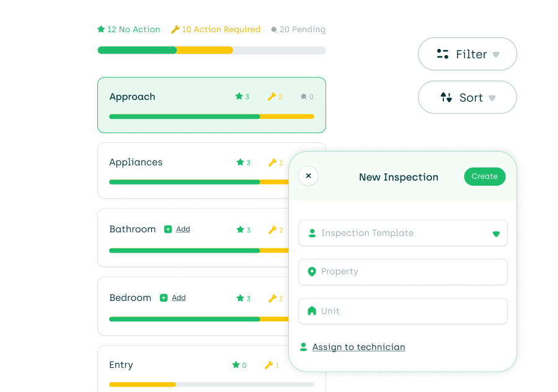This screenshot has height=392, width=558.
Task: Click the overall progress bar at top
Action: (x=211, y=50)
